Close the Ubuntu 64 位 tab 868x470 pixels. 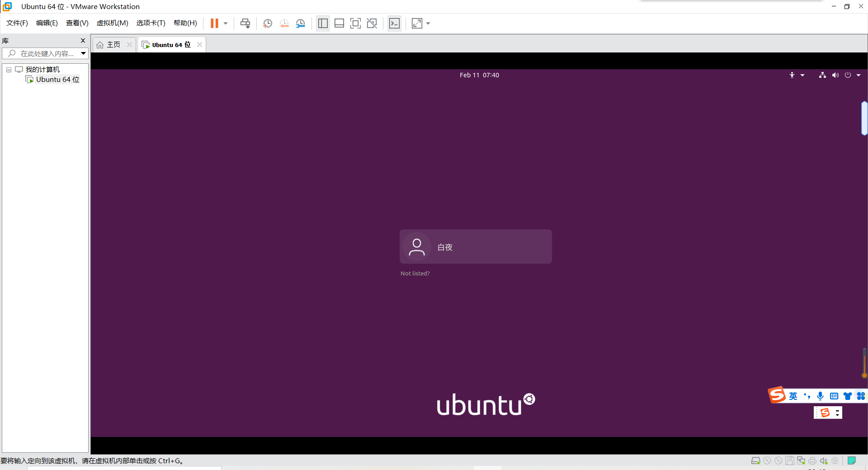(199, 44)
